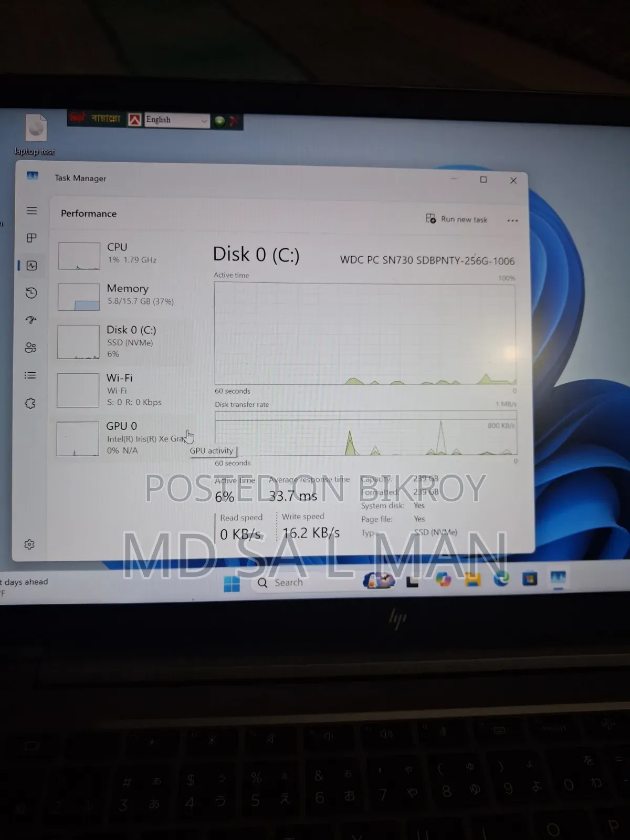Click the red Avro logo on language bar
This screenshot has height=840, width=630.
click(x=77, y=118)
